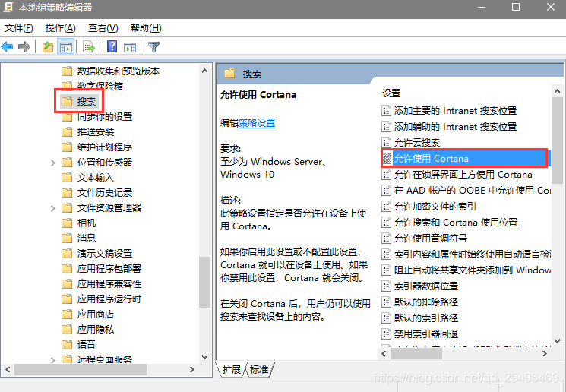
Task: Select the 允许使用 Cortana setting
Action: (x=464, y=159)
